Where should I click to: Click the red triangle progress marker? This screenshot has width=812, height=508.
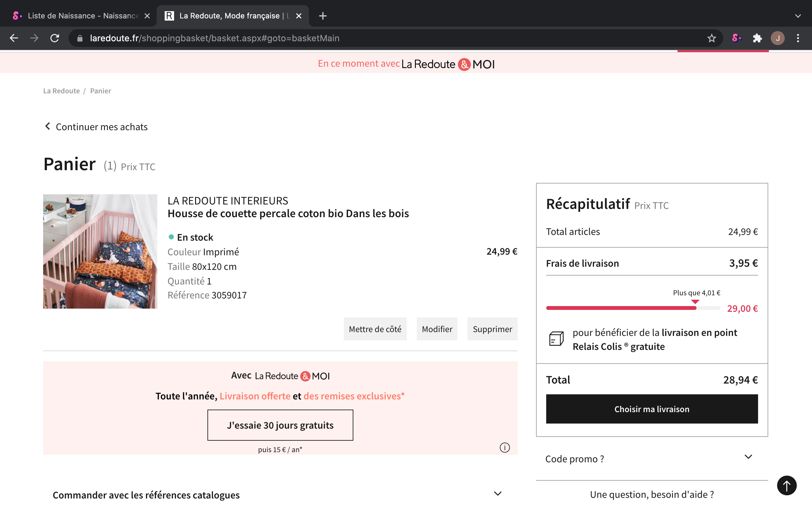(x=695, y=301)
